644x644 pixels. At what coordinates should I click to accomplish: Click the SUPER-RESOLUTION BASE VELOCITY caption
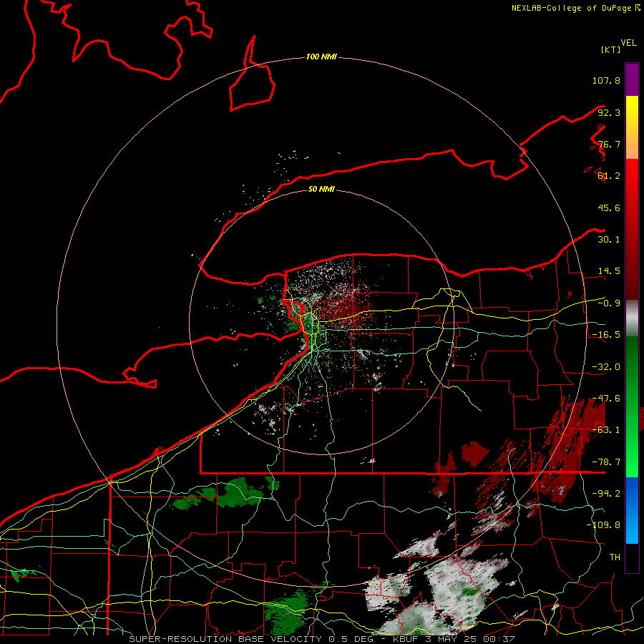(x=321, y=639)
